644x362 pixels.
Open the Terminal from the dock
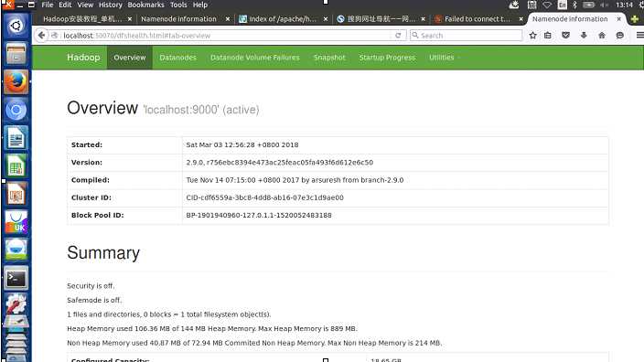[16, 278]
